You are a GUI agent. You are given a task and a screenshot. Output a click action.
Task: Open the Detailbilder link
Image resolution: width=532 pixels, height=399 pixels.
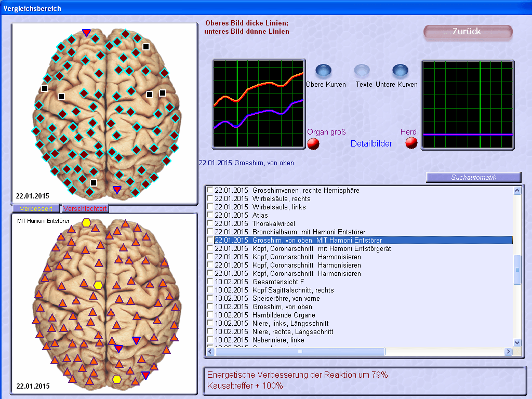[371, 143]
